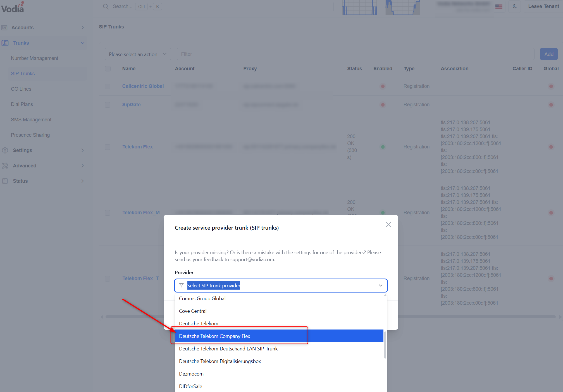Collapse the Trunks sidebar section

click(82, 43)
